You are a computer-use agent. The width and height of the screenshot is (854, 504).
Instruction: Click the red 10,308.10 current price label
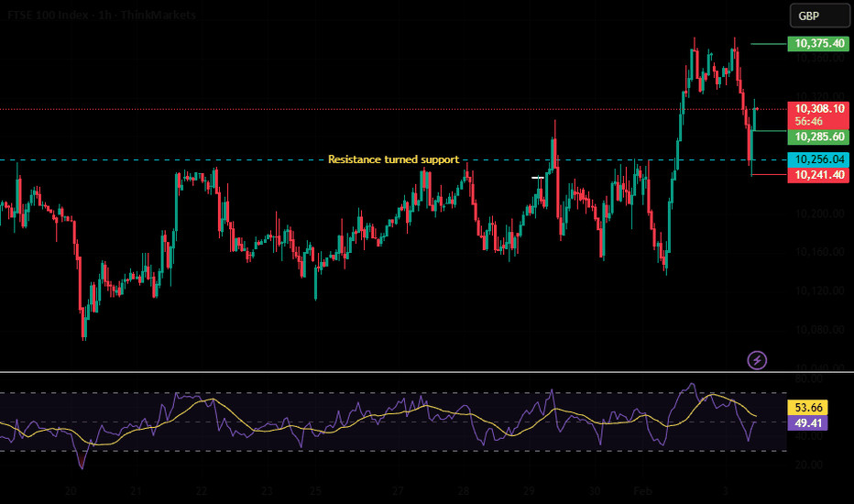pos(820,108)
